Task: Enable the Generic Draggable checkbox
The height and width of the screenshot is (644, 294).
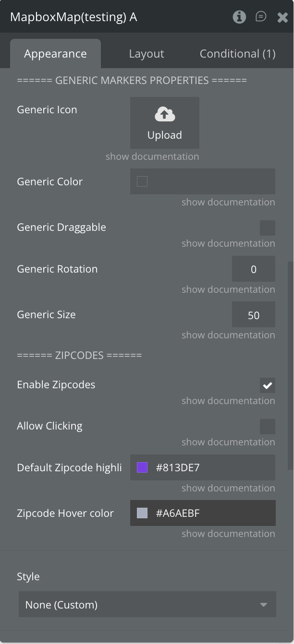Action: 268,228
